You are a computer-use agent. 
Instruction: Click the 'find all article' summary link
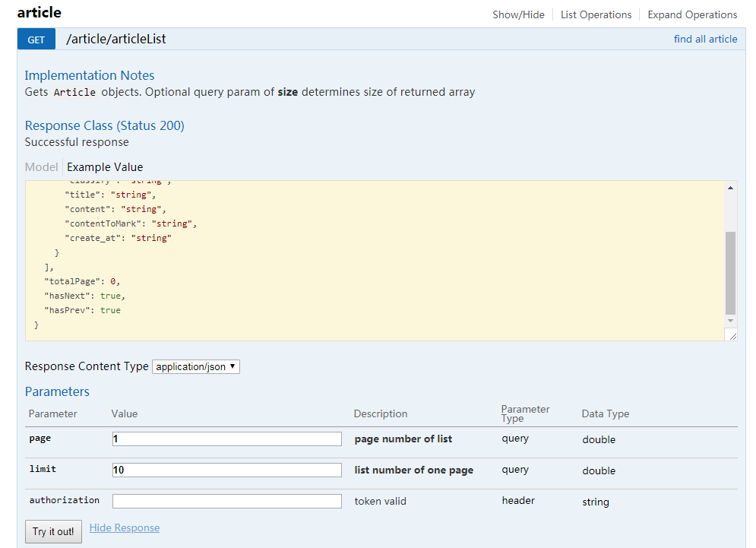(x=705, y=39)
